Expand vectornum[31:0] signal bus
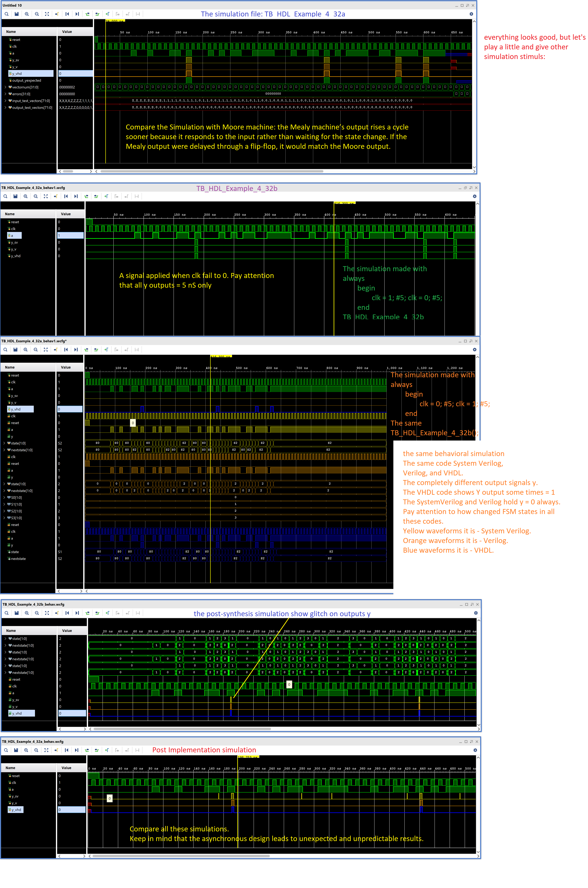Viewport: 588px width, 888px height. (x=5, y=87)
